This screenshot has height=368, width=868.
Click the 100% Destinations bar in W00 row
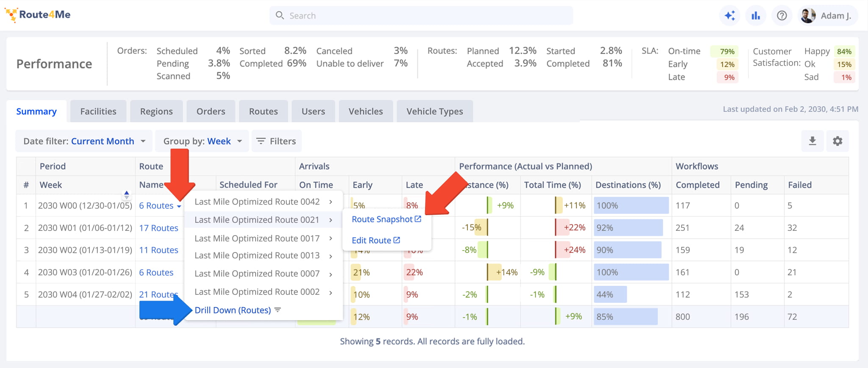click(x=631, y=205)
